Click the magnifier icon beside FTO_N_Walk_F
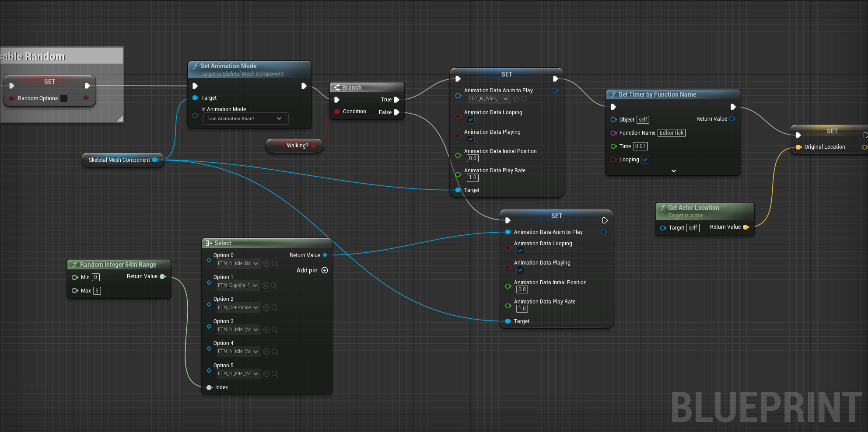 click(x=525, y=99)
